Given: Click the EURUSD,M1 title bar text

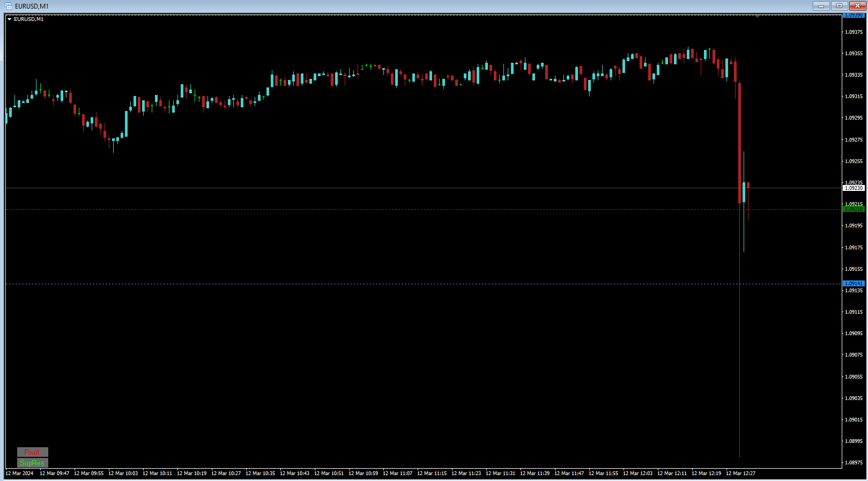Looking at the screenshot, I should [x=32, y=6].
